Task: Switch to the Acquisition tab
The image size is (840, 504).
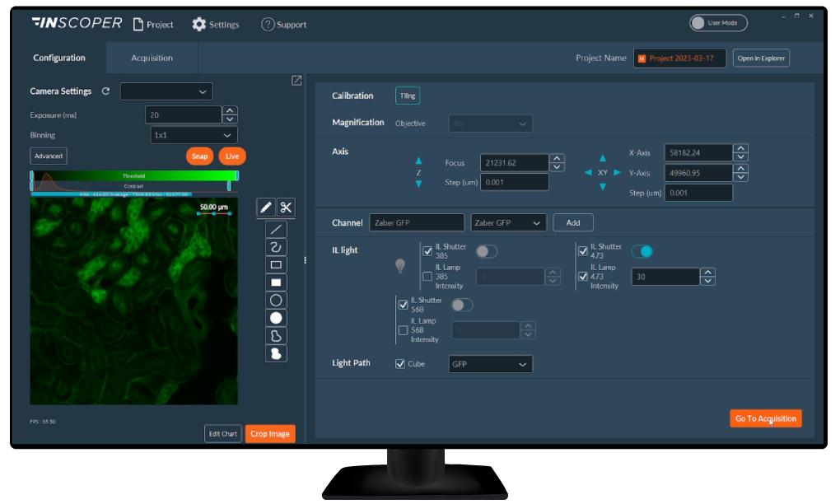Action: pyautogui.click(x=151, y=58)
